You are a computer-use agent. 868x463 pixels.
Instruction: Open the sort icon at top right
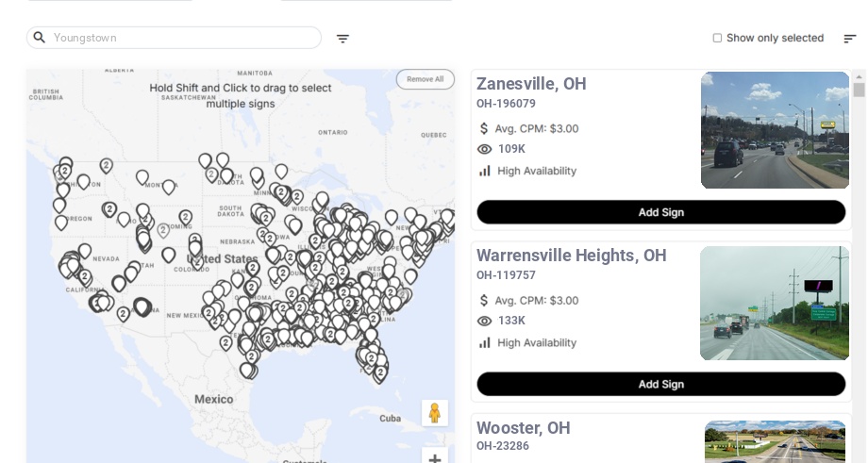850,39
